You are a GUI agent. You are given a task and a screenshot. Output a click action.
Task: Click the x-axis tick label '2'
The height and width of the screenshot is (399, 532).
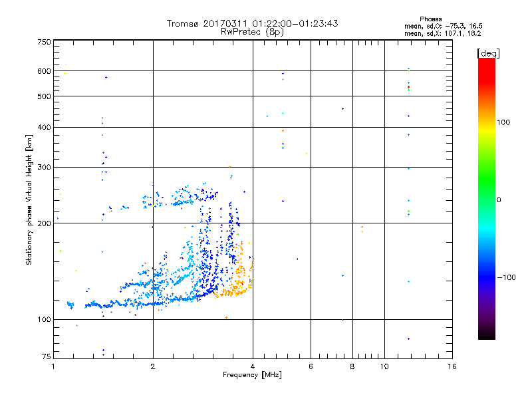click(x=153, y=366)
